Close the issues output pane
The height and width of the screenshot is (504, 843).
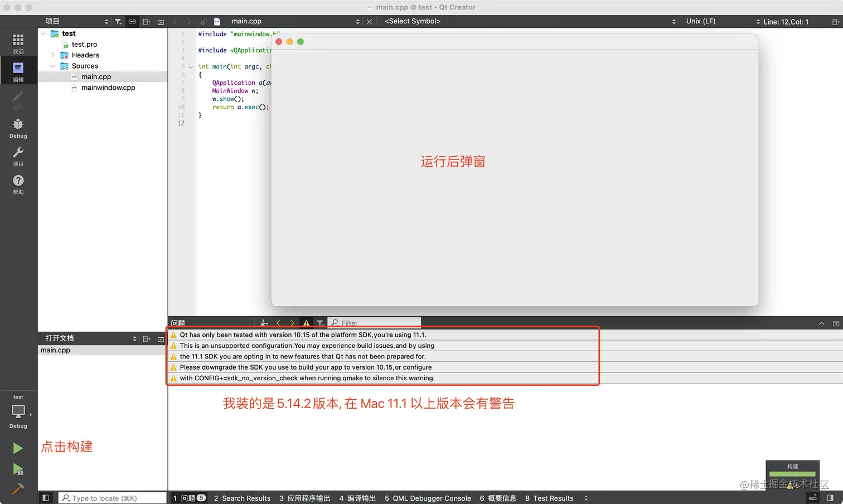836,323
